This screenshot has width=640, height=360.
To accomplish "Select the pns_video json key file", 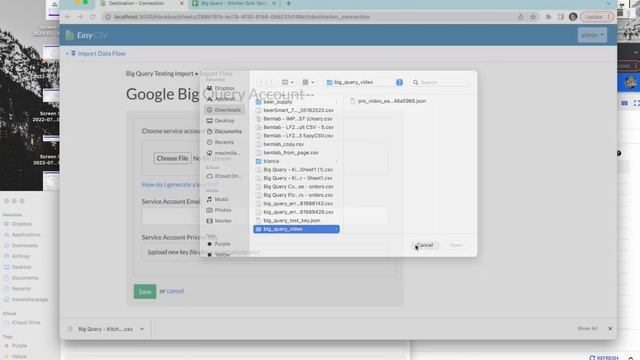I will tap(388, 101).
